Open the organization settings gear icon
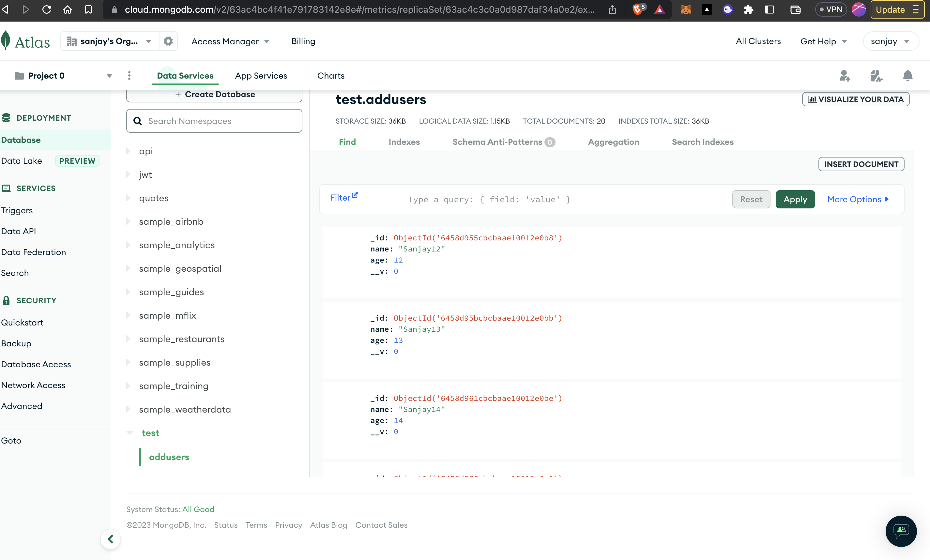The width and height of the screenshot is (930, 560). click(x=168, y=41)
